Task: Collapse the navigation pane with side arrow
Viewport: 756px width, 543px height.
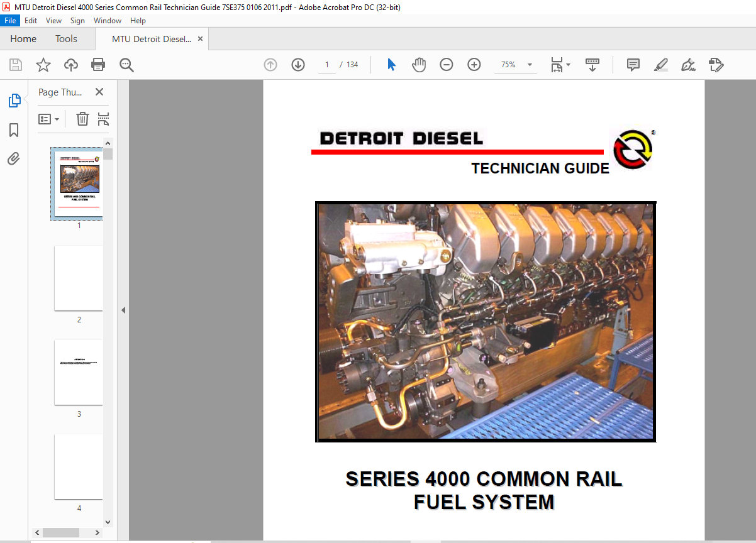Action: pos(123,310)
